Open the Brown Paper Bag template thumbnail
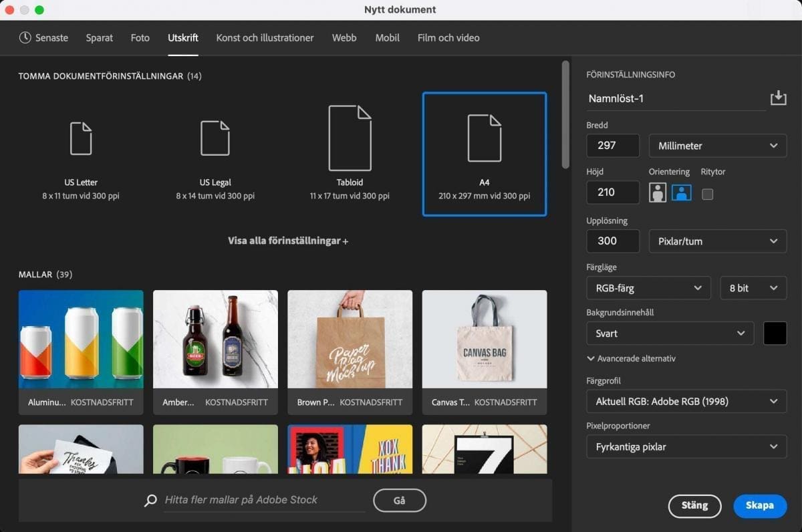 tap(350, 340)
